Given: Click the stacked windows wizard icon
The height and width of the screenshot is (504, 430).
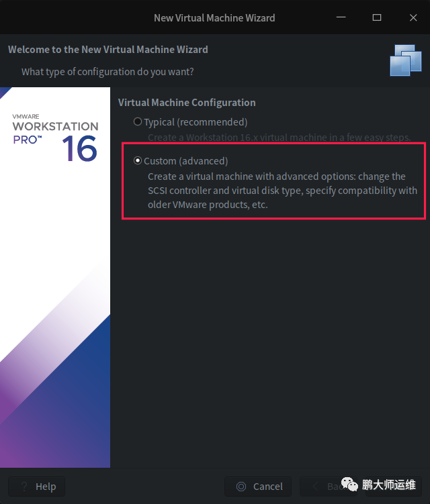Looking at the screenshot, I should pyautogui.click(x=406, y=60).
